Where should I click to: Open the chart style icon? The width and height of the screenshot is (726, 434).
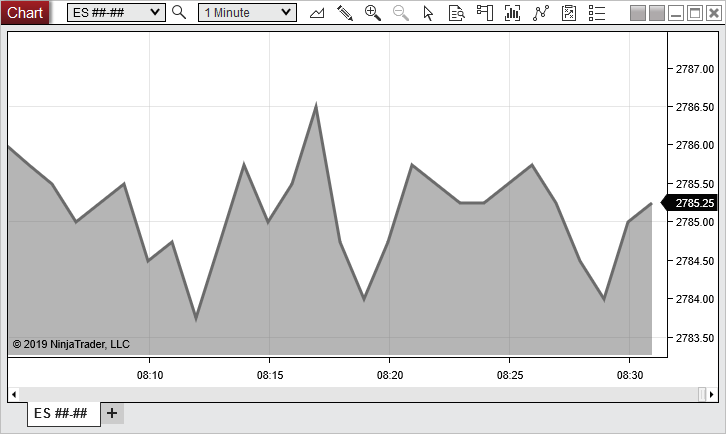click(317, 13)
